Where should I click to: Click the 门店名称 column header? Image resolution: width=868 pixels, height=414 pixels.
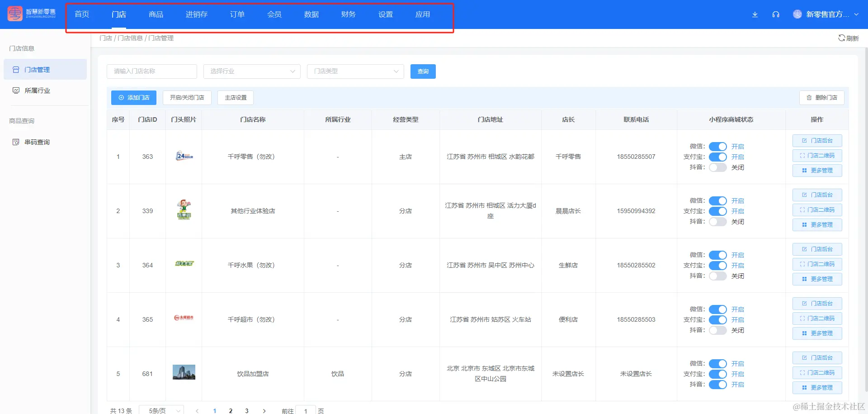(253, 119)
